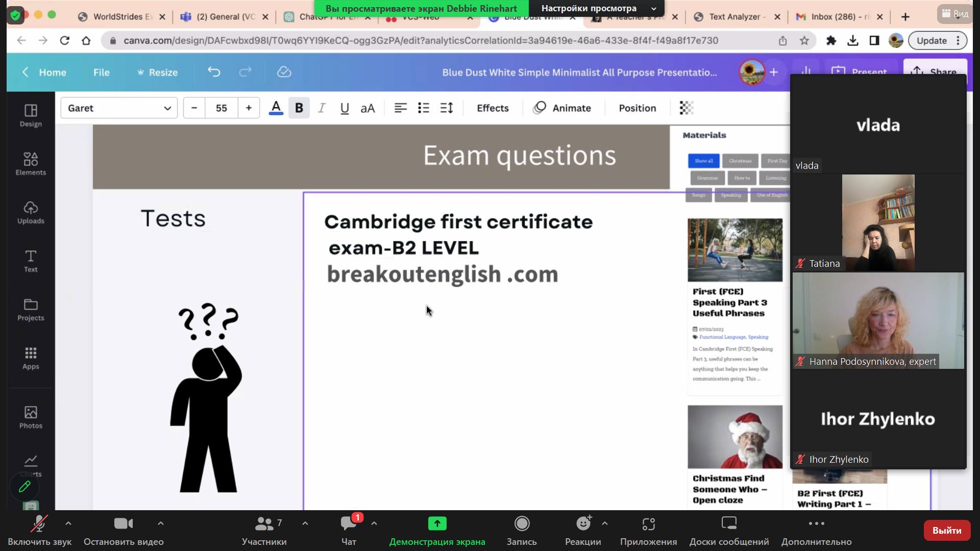This screenshot has height=551, width=980.
Task: Toggle bold formatting button
Action: point(299,108)
